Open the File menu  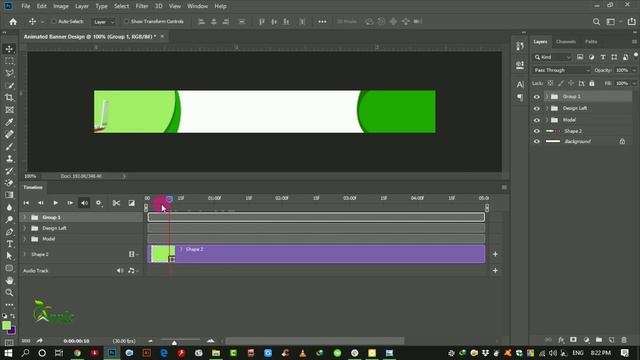[26, 6]
